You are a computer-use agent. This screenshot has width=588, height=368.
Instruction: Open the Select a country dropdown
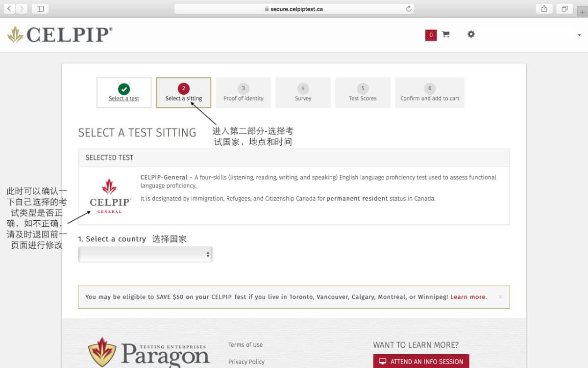[145, 254]
